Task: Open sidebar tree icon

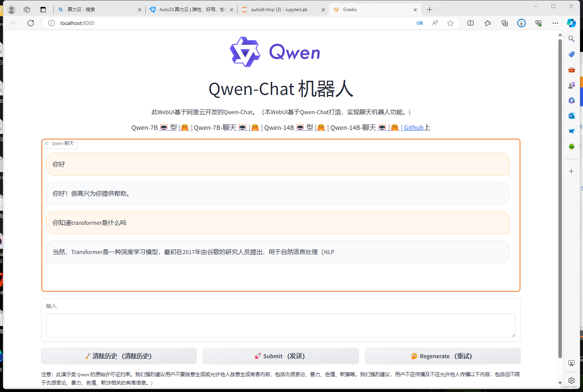Action: pos(571,146)
